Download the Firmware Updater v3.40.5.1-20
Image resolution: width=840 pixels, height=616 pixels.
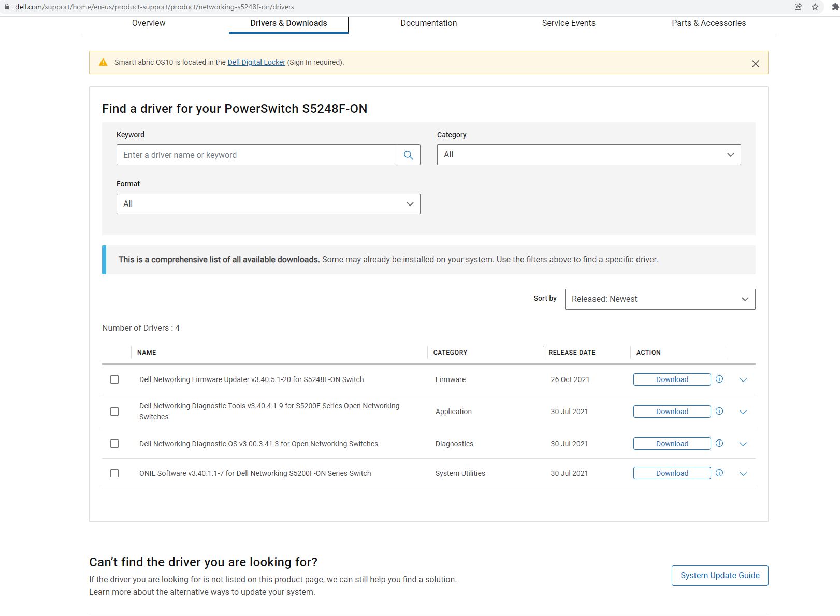[672, 379]
